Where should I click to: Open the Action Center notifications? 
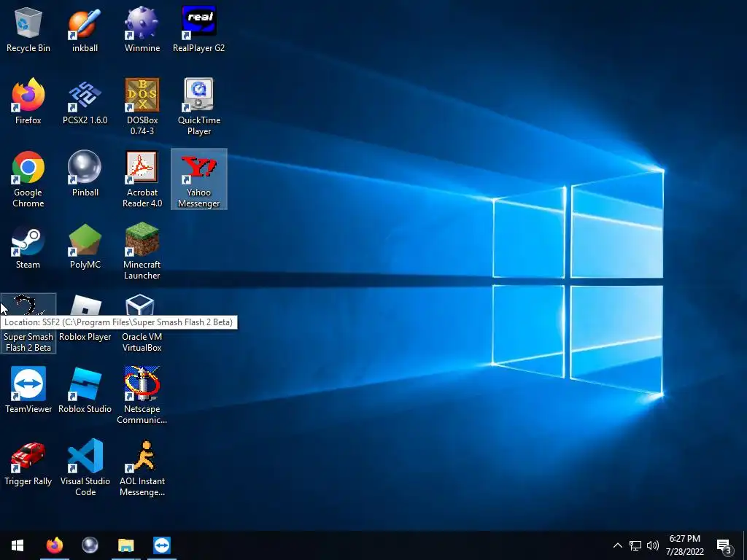coord(724,545)
